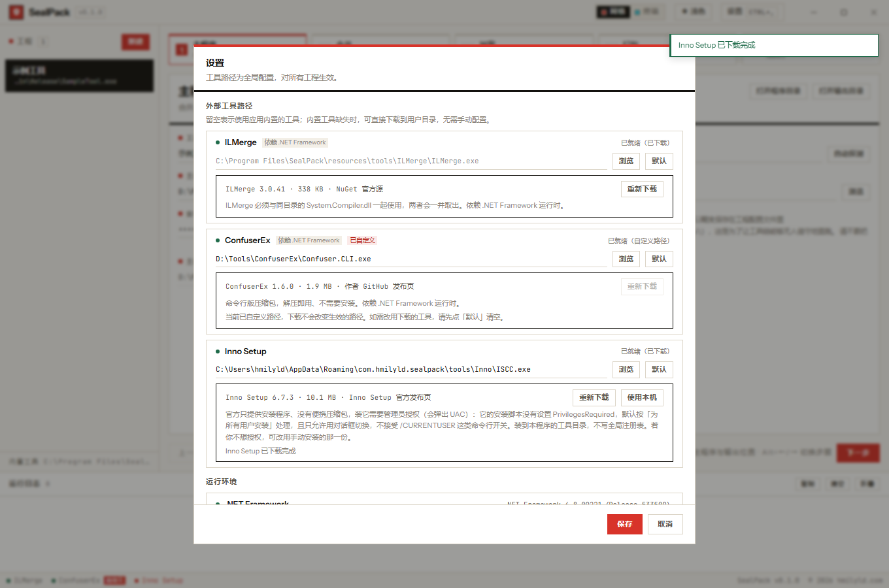
Task: Click the 运行环境 section heading
Action: coord(221,482)
